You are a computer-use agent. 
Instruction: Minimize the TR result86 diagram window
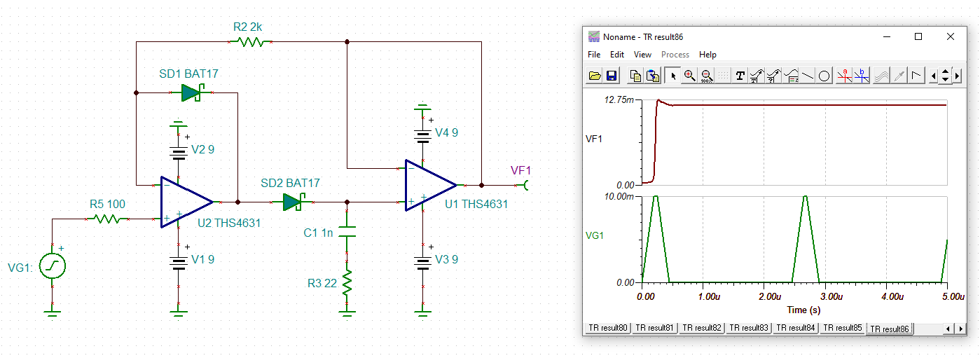click(886, 37)
